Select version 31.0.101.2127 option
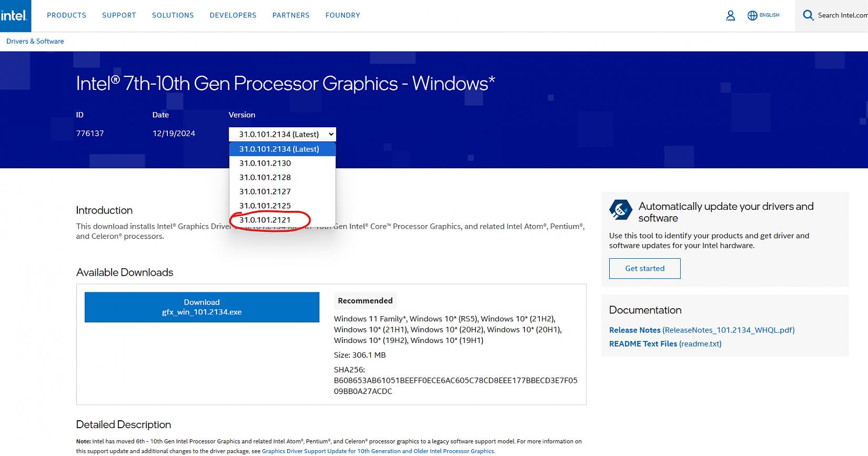Viewport: 868px width, 456px height. (x=282, y=191)
